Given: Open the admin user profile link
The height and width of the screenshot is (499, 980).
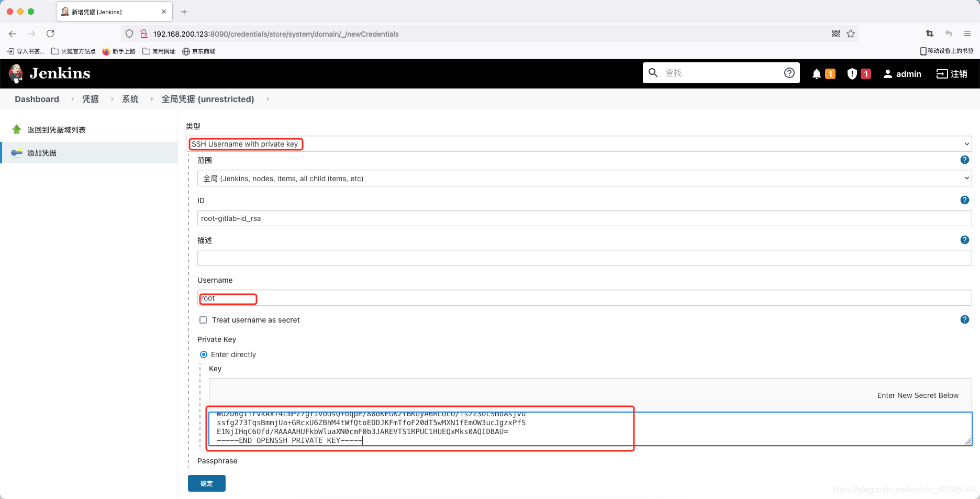Looking at the screenshot, I should point(902,74).
